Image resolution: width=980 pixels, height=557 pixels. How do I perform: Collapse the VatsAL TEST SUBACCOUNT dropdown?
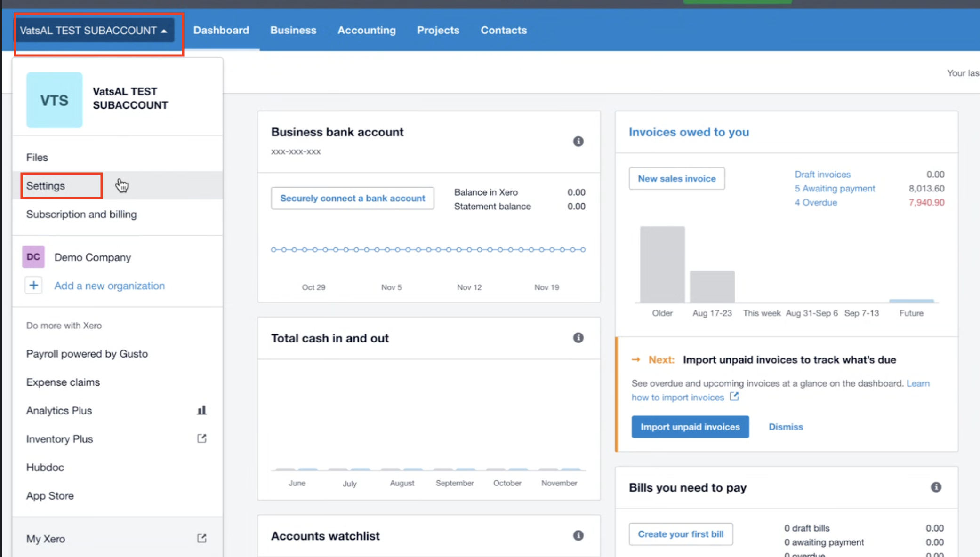click(x=94, y=31)
